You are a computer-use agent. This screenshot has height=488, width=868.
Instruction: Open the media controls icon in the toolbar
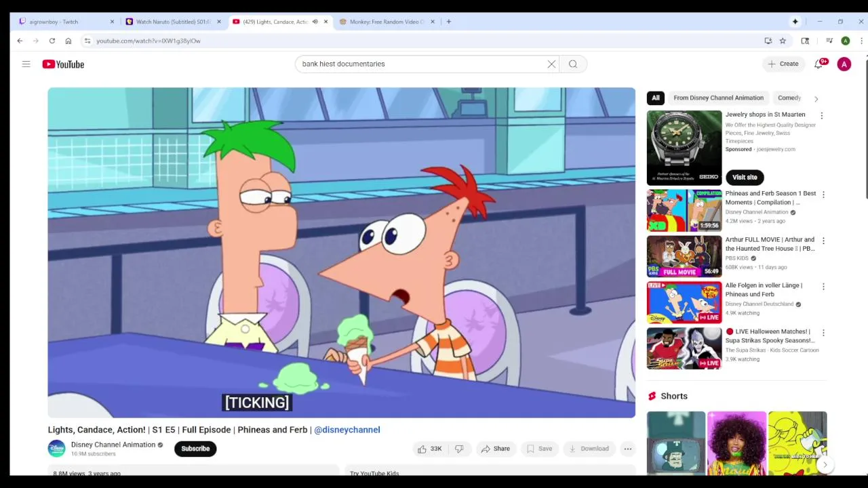[829, 41]
